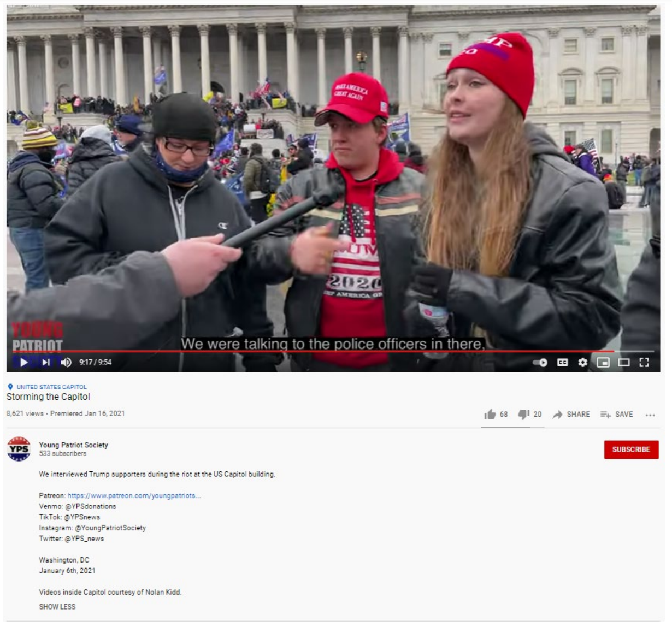
Task: Subscribe to Young Patriot Society
Action: [631, 449]
